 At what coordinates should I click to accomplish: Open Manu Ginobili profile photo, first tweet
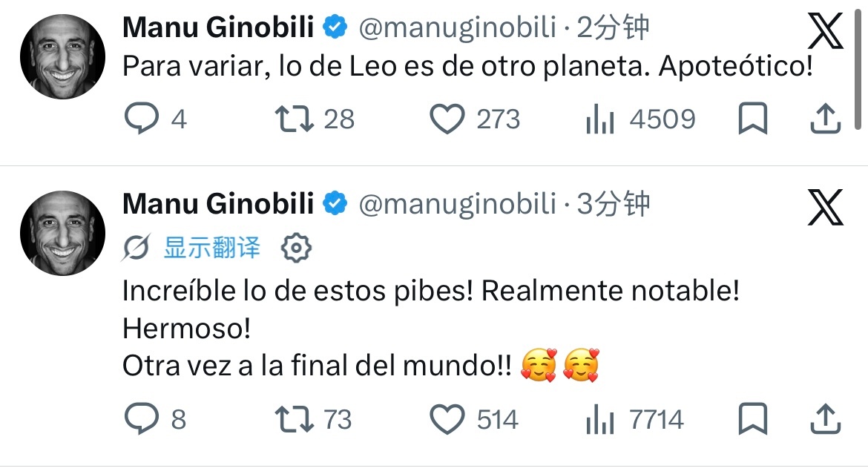coord(62,56)
